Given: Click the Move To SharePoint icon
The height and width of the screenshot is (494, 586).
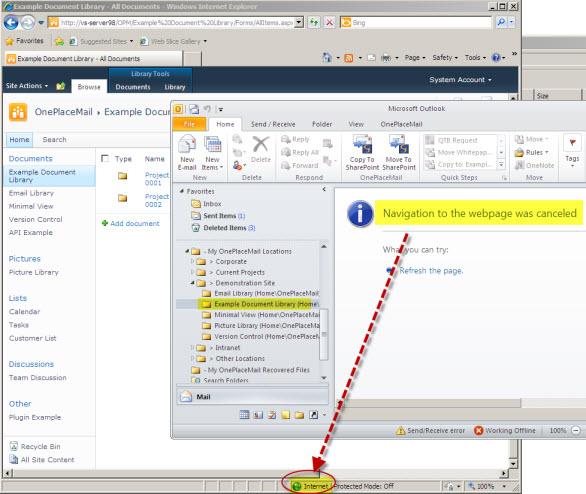Looking at the screenshot, I should point(399,145).
